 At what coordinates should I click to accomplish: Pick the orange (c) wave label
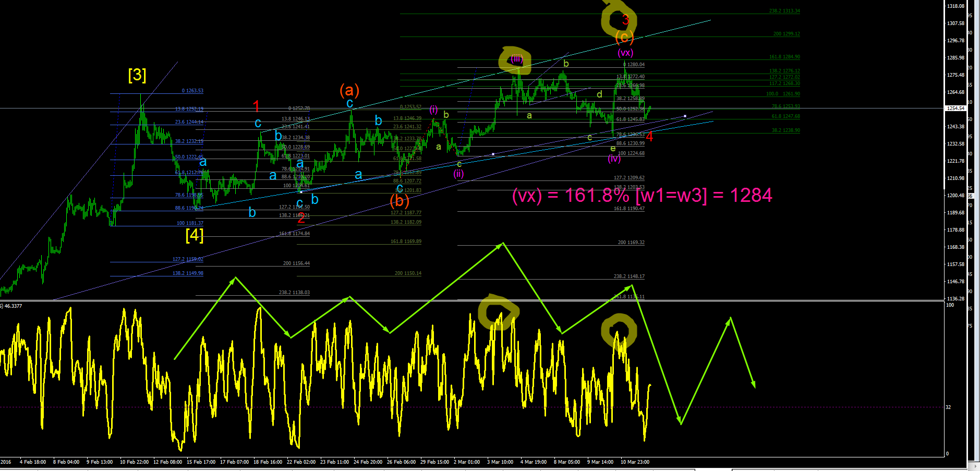624,37
